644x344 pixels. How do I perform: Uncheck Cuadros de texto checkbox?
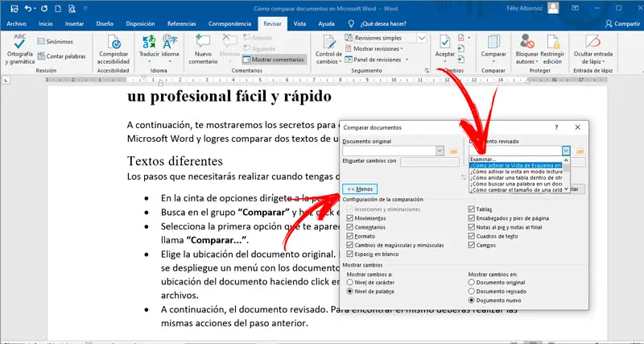point(472,236)
